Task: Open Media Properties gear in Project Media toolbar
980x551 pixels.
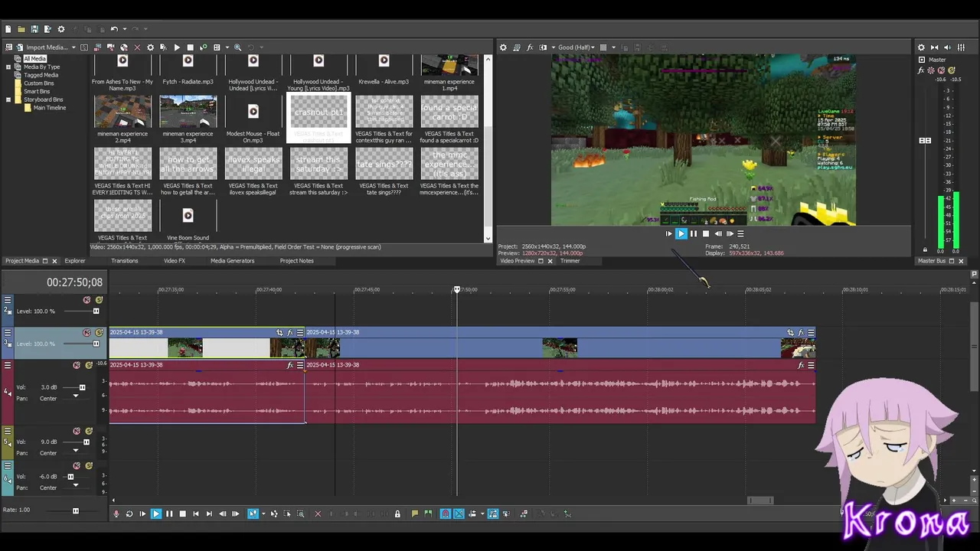Action: click(150, 47)
